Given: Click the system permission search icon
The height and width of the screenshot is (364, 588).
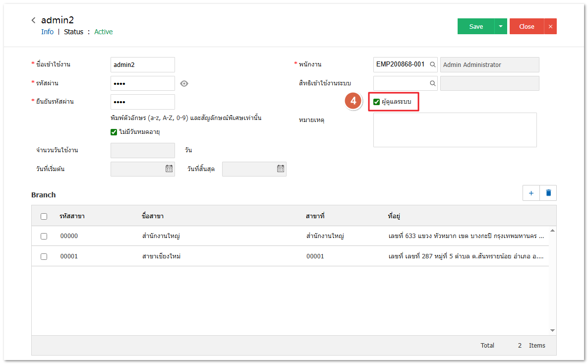Looking at the screenshot, I should [x=432, y=83].
